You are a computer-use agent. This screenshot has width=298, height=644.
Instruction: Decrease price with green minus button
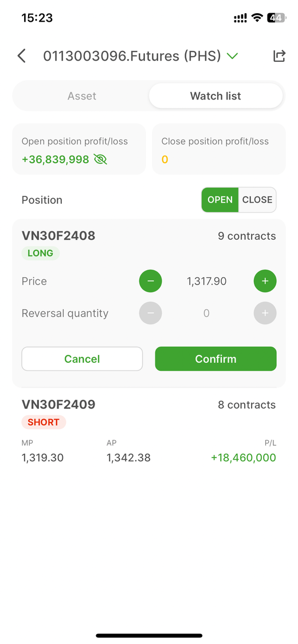tap(151, 281)
